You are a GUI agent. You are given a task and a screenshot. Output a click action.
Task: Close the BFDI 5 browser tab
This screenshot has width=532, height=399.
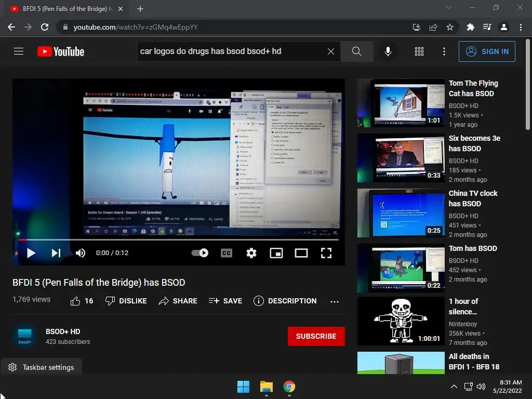click(121, 9)
